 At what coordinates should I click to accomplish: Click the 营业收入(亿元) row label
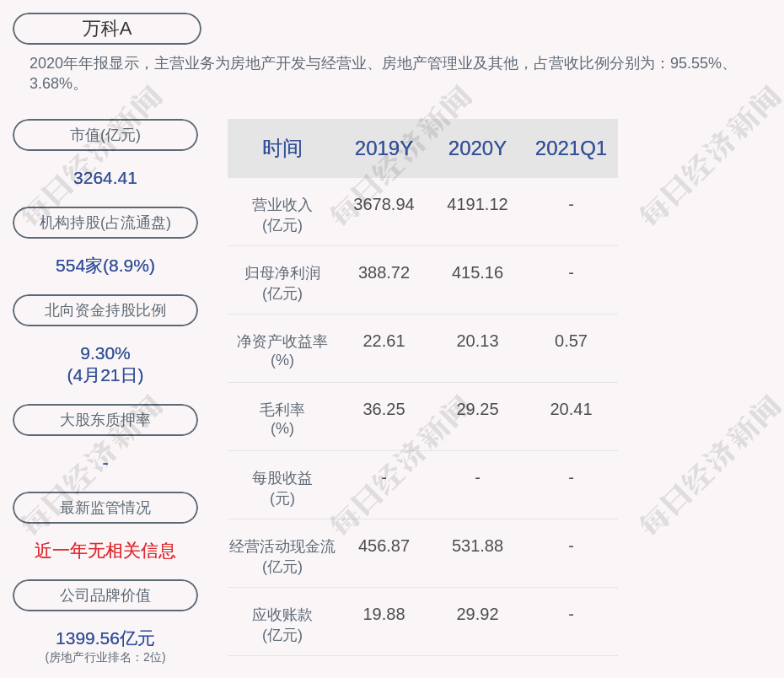pos(282,215)
